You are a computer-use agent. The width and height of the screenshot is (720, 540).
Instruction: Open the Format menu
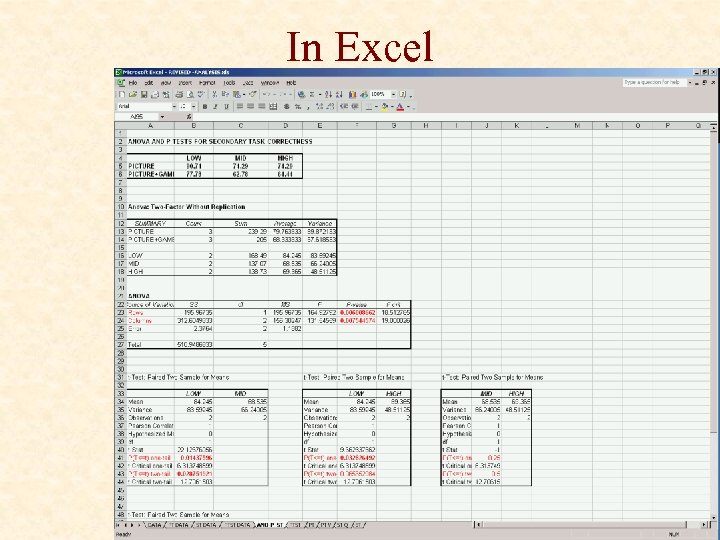(207, 83)
